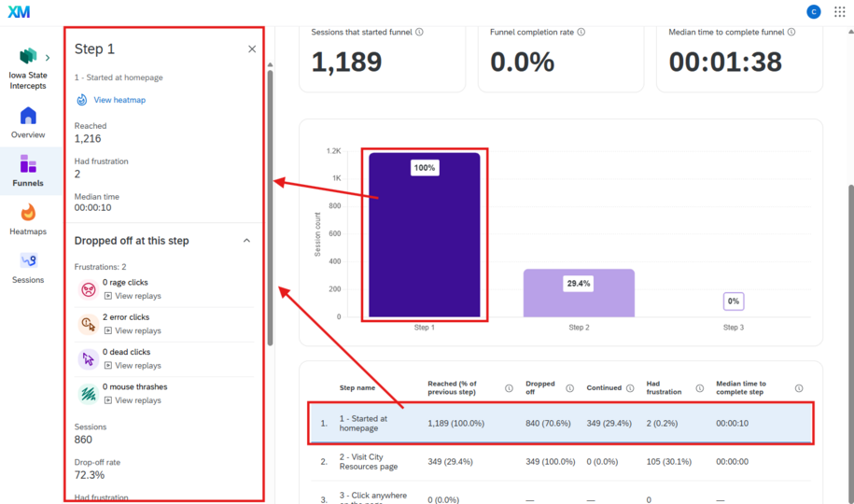Click the 'Step 3' axis label

point(733,328)
